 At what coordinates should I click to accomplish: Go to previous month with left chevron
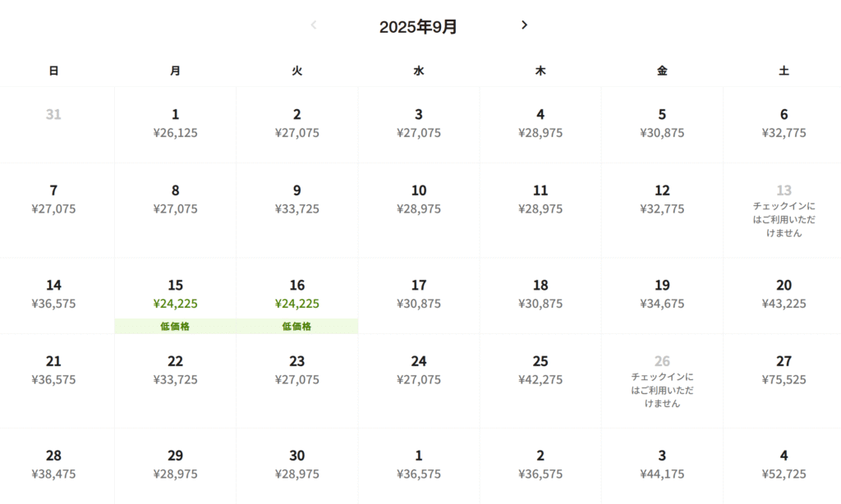point(314,25)
